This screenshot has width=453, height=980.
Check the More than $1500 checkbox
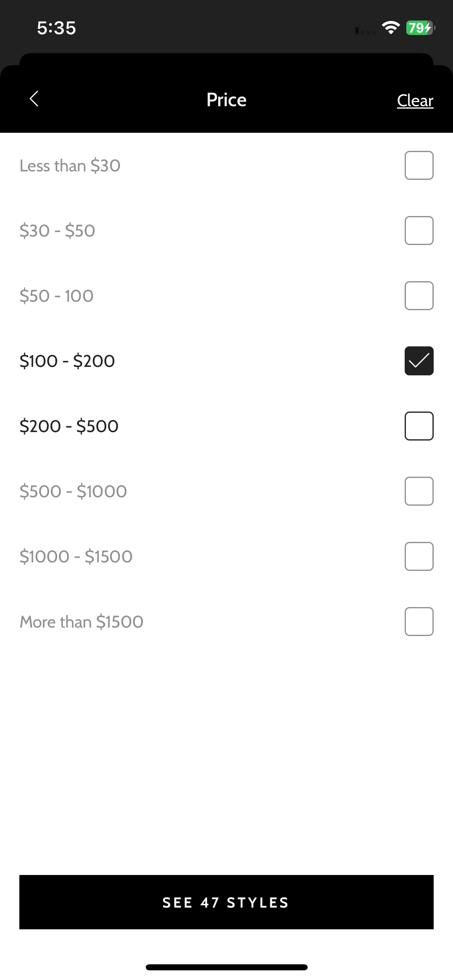(x=419, y=622)
